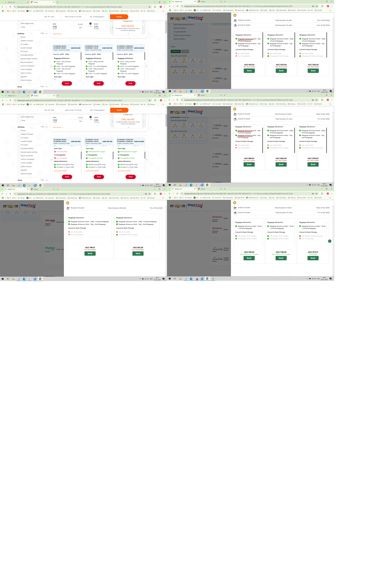Click the takeoff plane icon beside Sharjah to Kuwait

pyautogui.click(x=68, y=208)
